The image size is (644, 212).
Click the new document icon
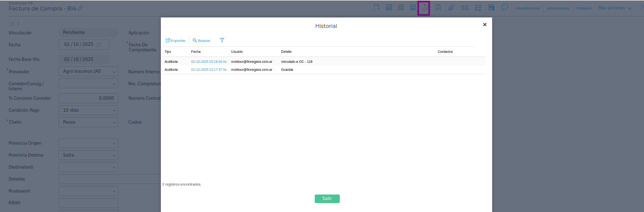tap(377, 8)
